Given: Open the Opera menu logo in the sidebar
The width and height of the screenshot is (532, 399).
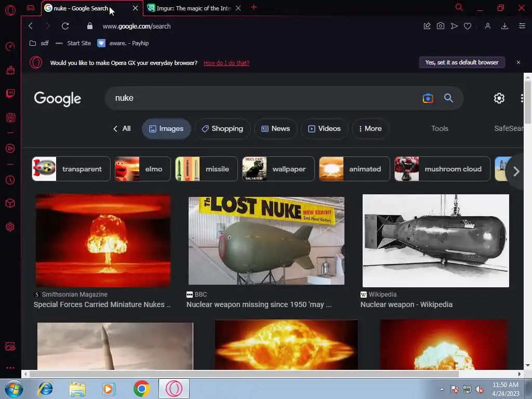Looking at the screenshot, I should click(10, 10).
